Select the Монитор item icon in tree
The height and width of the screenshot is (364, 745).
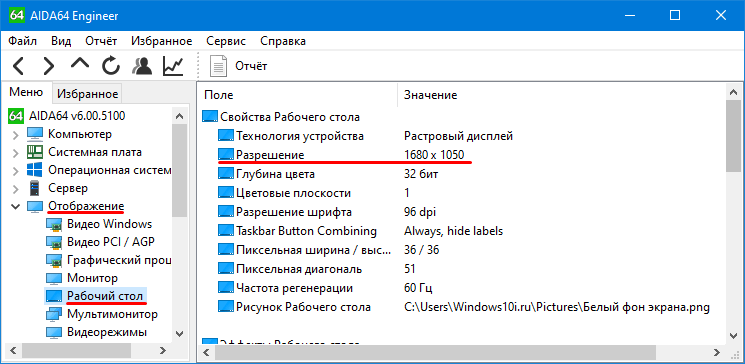[x=55, y=278]
